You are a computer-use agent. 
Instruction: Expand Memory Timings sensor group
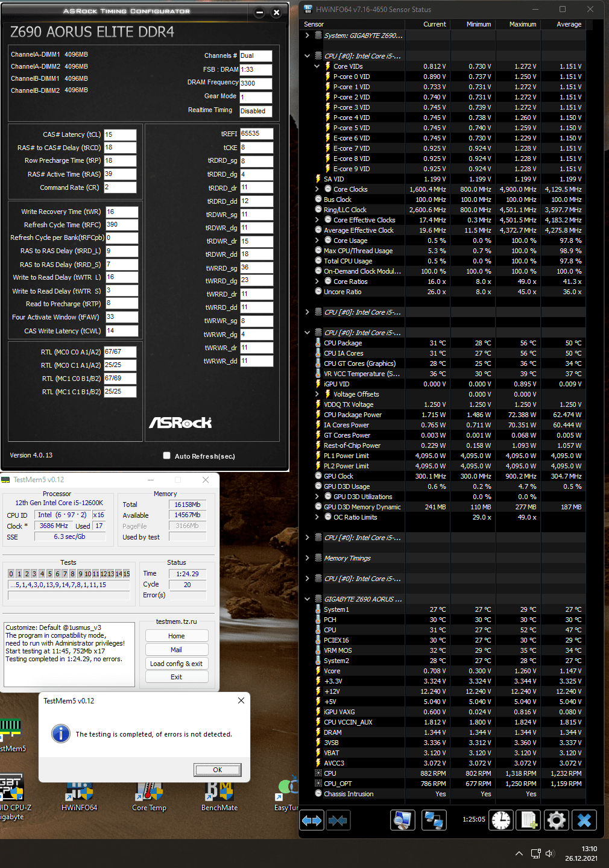(x=307, y=558)
